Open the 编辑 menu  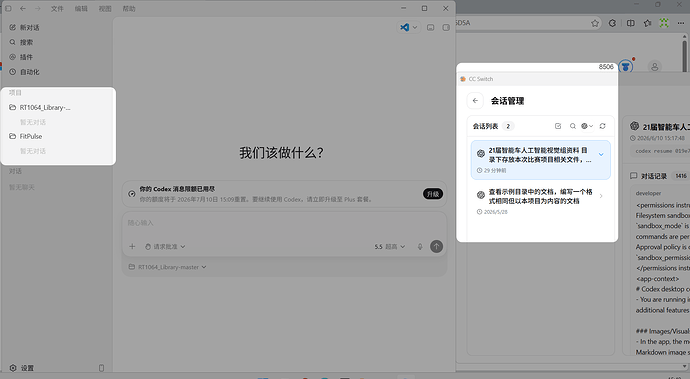[81, 8]
